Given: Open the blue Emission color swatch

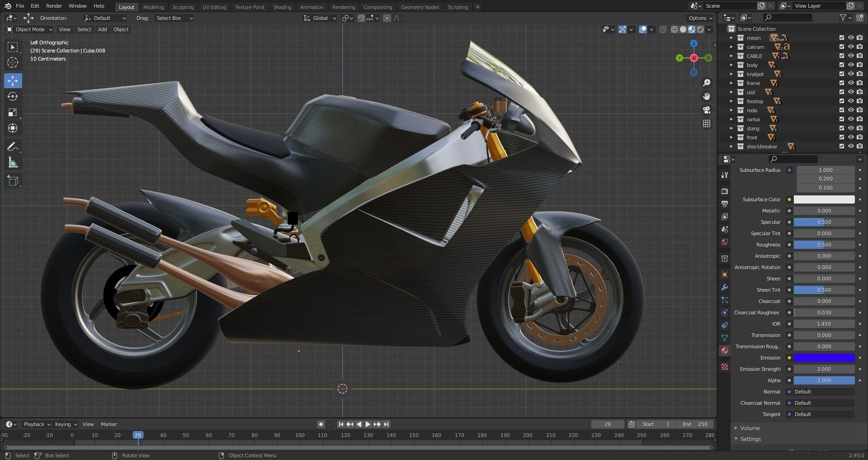Looking at the screenshot, I should [824, 358].
